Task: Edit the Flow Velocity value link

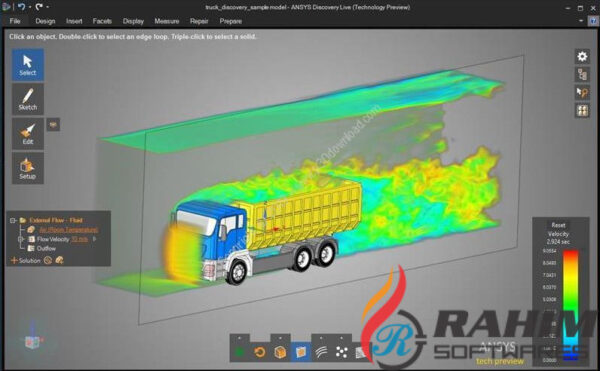Action: pos(80,239)
